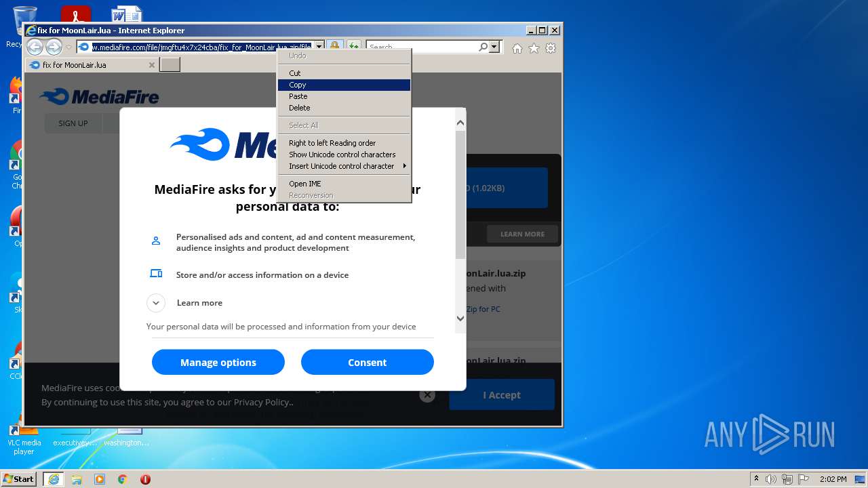This screenshot has width=868, height=488.
Task: Click the consent dialog scrollbar thumb
Action: click(x=460, y=195)
